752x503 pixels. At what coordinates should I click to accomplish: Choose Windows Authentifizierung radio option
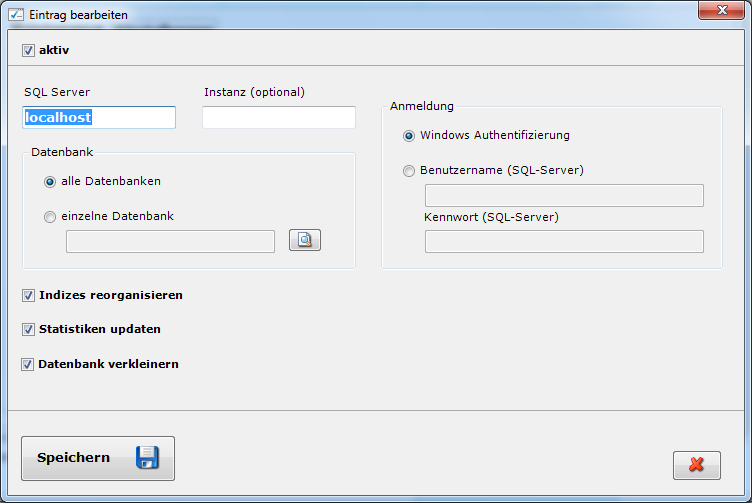coord(409,136)
